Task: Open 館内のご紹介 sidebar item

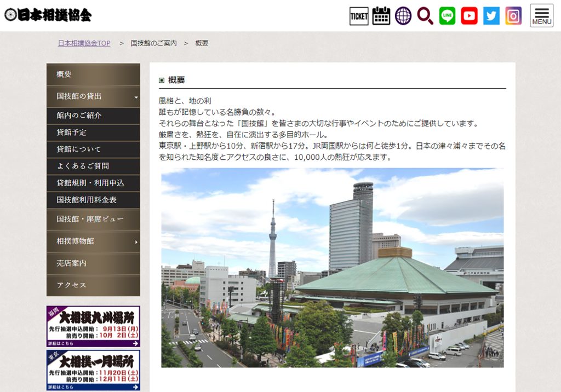Action: coord(93,116)
